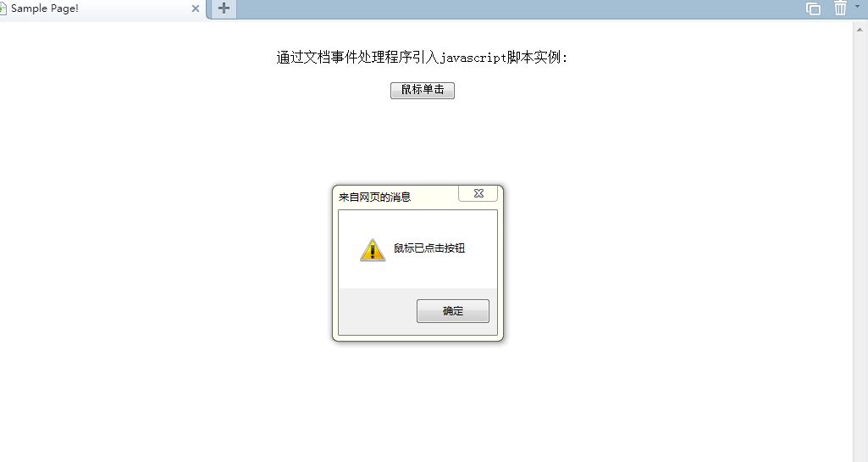Click the gray footer area left of 确定
This screenshot has width=868, height=462.
point(378,311)
